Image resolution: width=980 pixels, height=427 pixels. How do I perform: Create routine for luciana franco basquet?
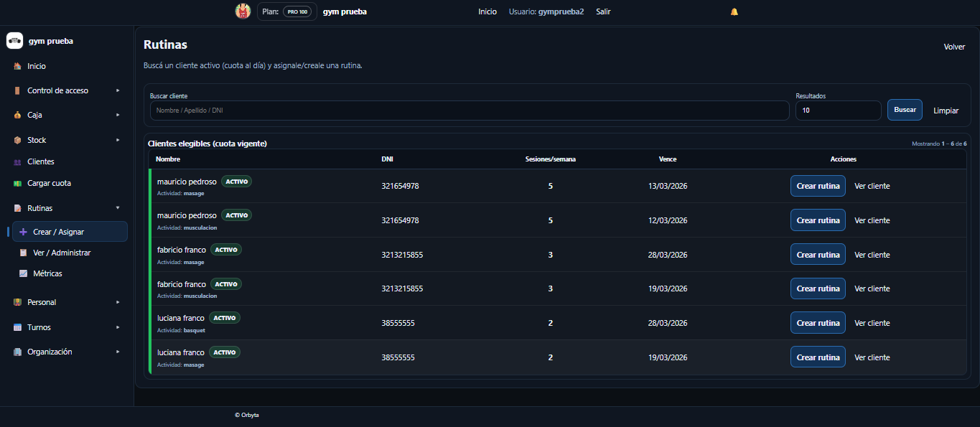click(817, 323)
